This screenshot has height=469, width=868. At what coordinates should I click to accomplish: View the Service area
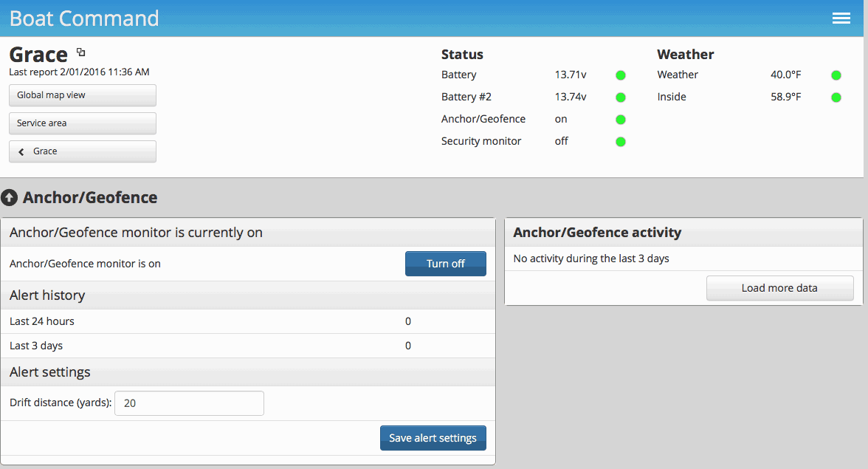point(82,123)
